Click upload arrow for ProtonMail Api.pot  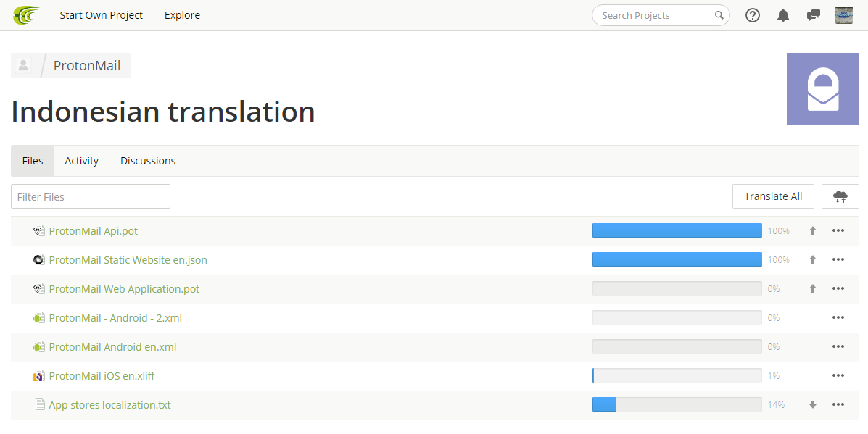(813, 231)
